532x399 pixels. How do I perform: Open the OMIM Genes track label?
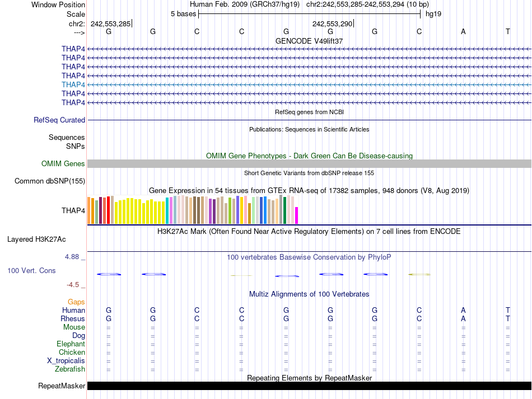click(63, 164)
